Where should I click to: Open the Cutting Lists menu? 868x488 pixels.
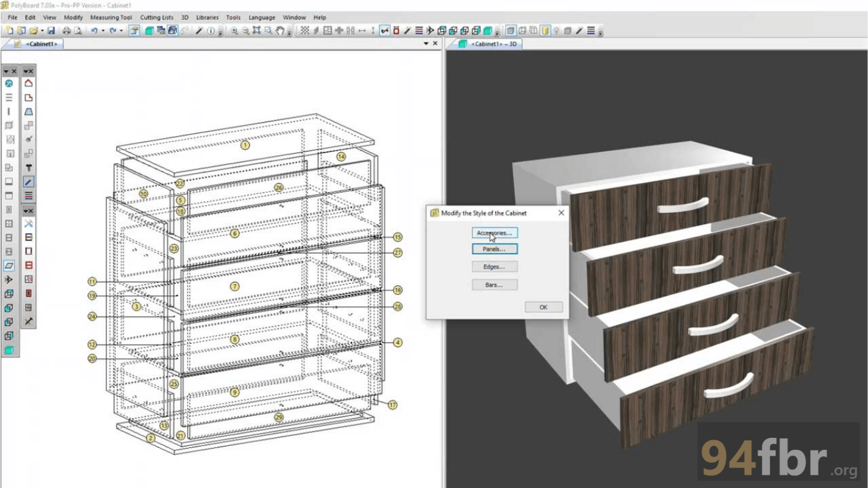pos(156,17)
